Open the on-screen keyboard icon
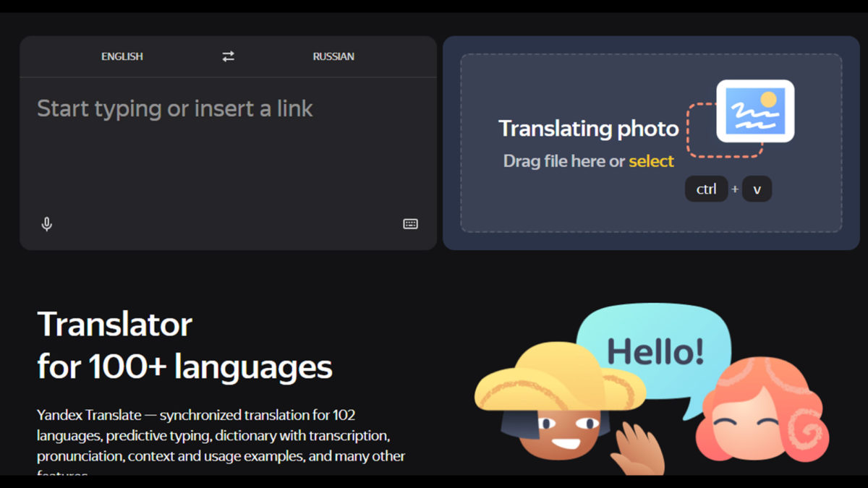 click(410, 224)
